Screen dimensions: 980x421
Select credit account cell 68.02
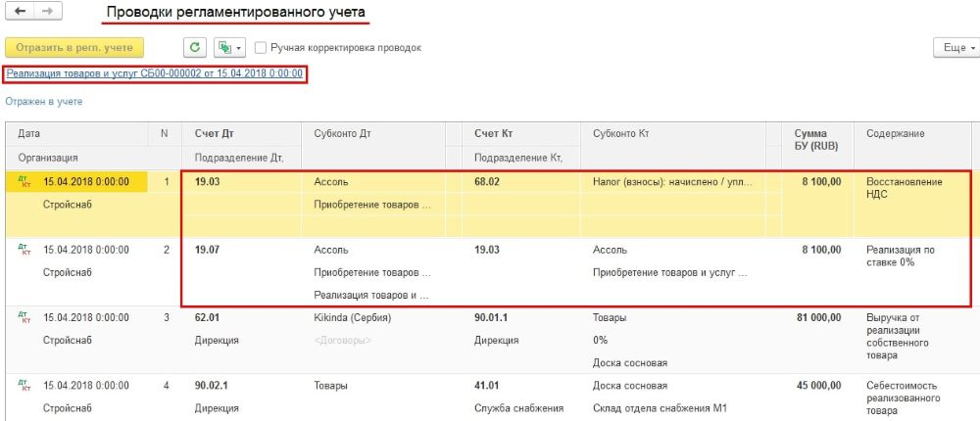pyautogui.click(x=488, y=182)
